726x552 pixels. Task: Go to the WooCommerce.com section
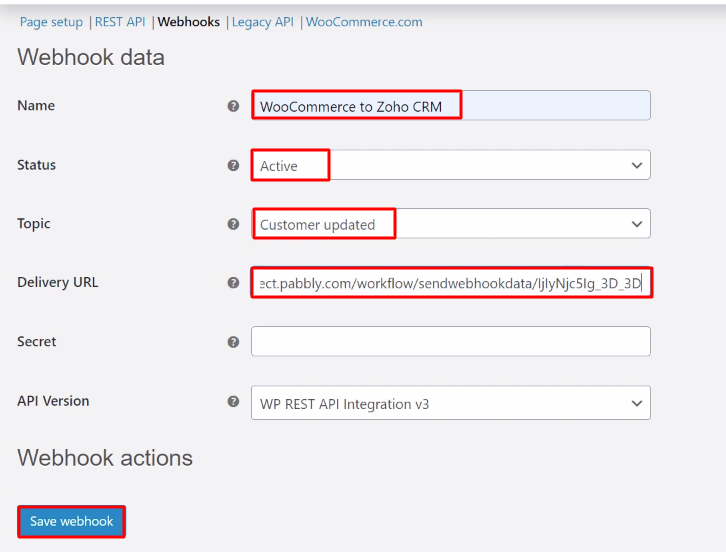coord(364,22)
